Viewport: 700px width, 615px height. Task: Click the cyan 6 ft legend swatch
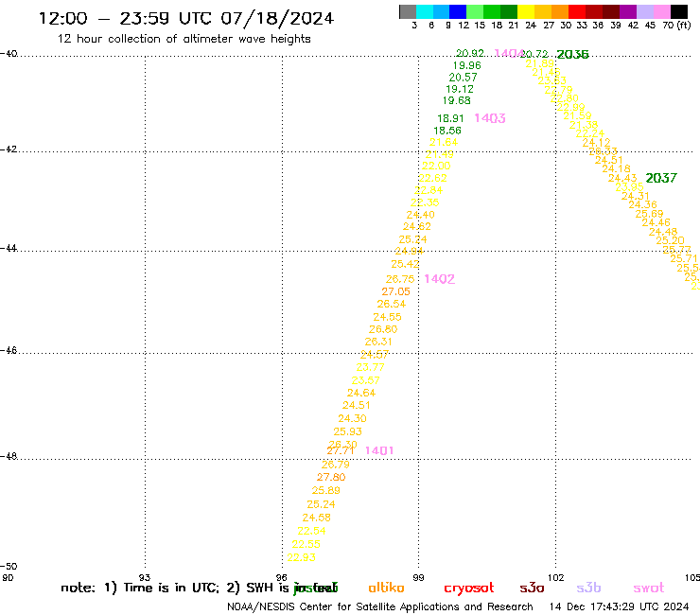(425, 11)
